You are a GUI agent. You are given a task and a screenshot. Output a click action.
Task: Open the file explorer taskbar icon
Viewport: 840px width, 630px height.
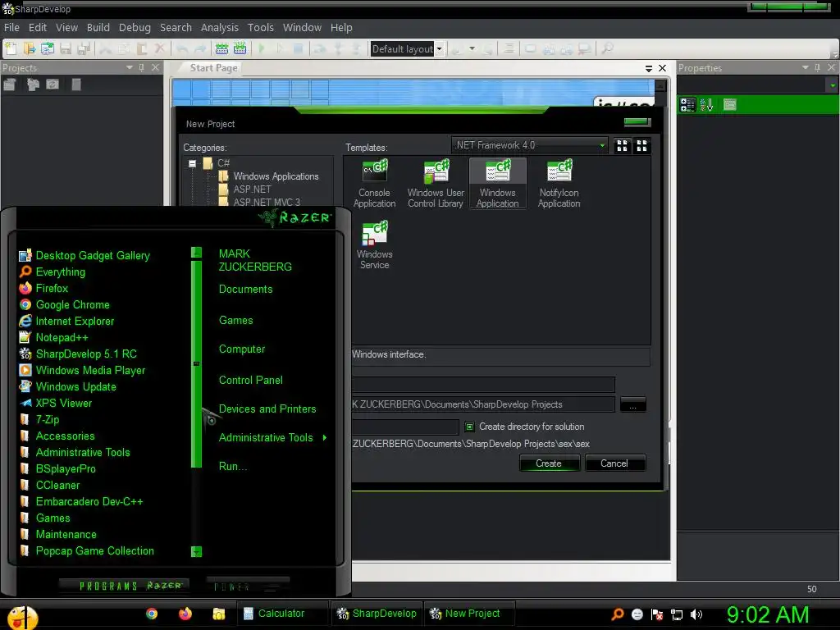coord(218,614)
